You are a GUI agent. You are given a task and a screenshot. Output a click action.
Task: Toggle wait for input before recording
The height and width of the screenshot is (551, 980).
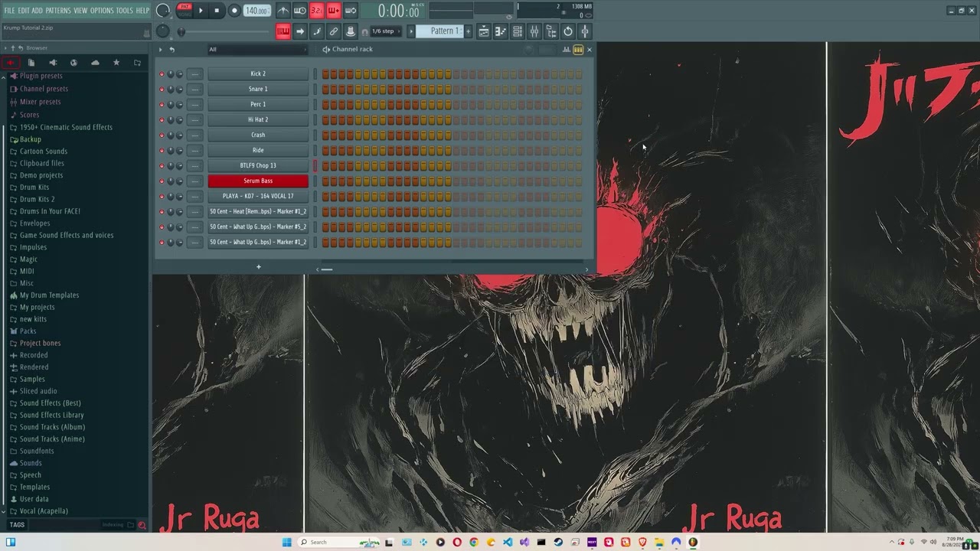click(x=300, y=11)
